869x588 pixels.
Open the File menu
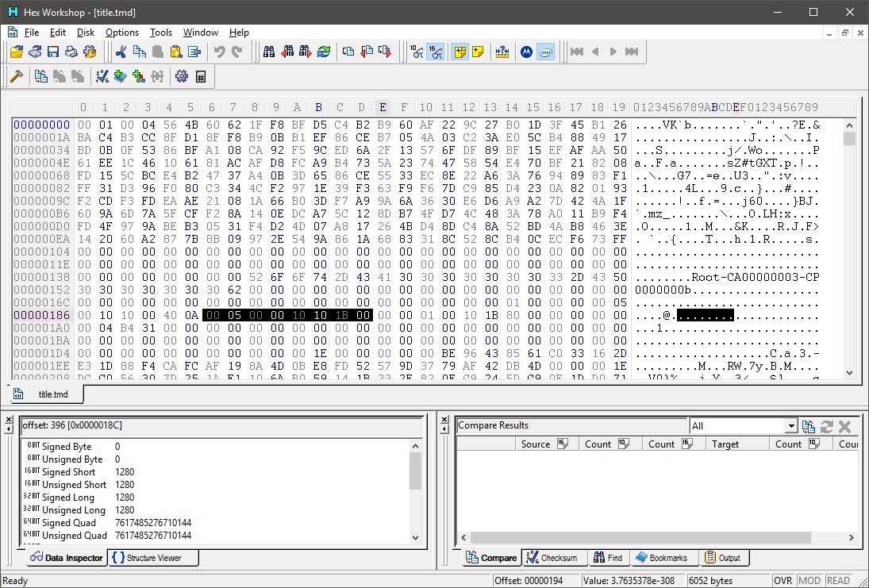tap(32, 33)
